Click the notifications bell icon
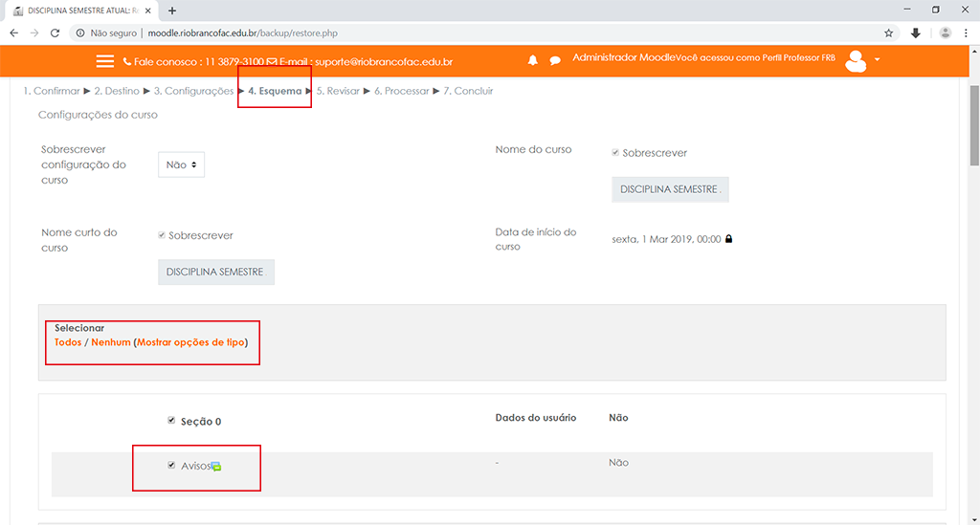The image size is (980, 525). [533, 60]
